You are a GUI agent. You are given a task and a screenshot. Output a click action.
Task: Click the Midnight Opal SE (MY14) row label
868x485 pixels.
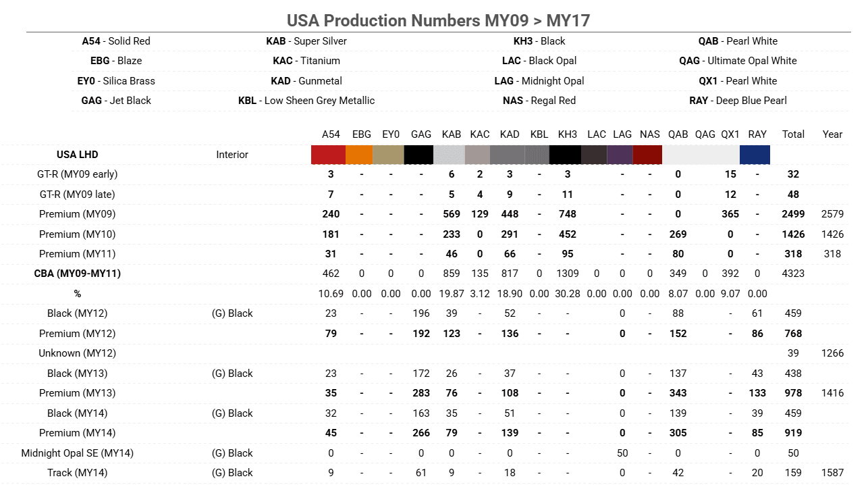77,453
